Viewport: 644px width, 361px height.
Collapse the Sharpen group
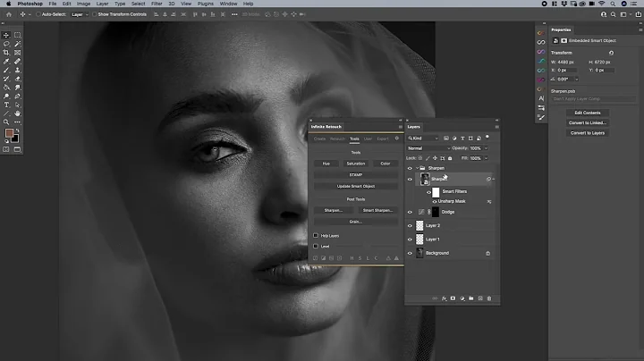(x=418, y=168)
